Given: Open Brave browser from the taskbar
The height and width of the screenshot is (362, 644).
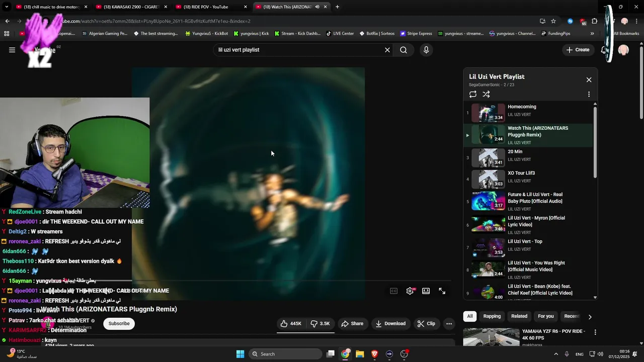Looking at the screenshot, I should (x=374, y=354).
